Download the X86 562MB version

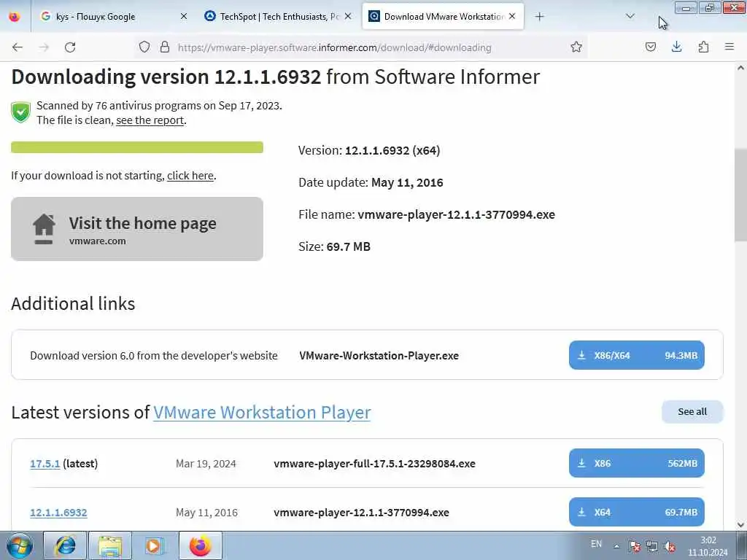[x=636, y=463]
